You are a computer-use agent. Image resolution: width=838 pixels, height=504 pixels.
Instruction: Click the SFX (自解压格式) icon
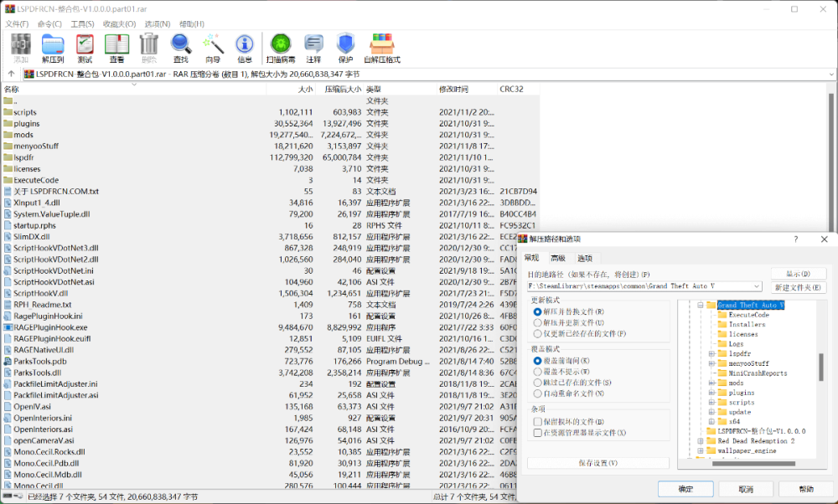[x=381, y=48]
